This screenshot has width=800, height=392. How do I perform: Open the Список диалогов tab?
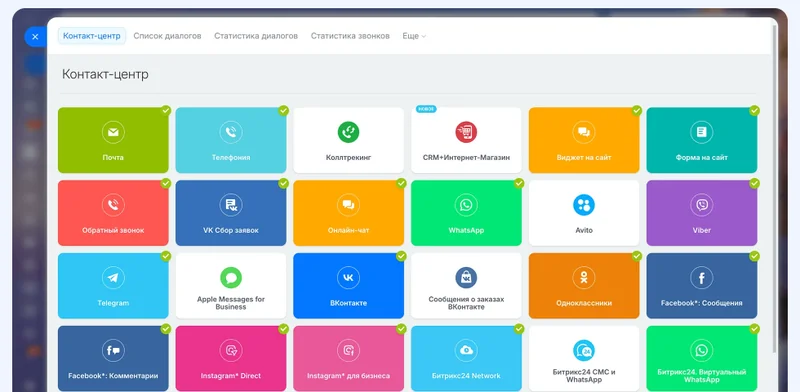pyautogui.click(x=167, y=36)
